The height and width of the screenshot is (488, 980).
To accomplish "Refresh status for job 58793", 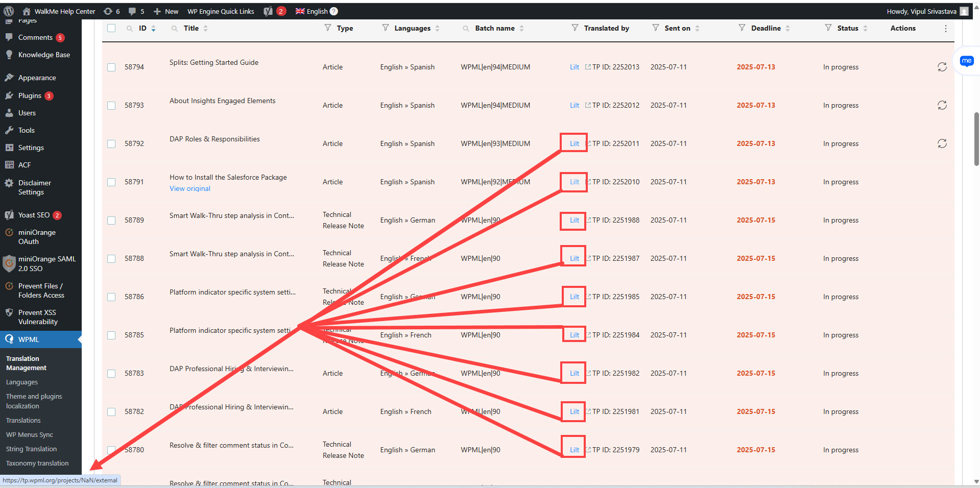I will (942, 105).
